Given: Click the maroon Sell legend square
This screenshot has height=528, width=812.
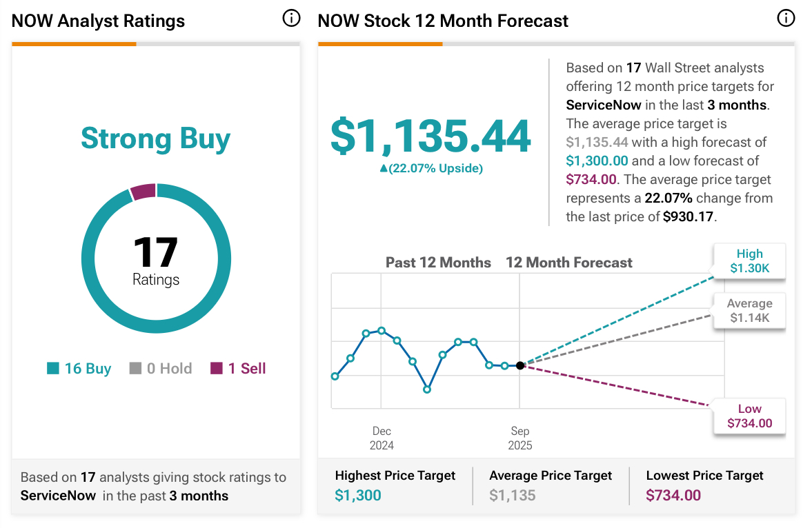Looking at the screenshot, I should tap(217, 369).
